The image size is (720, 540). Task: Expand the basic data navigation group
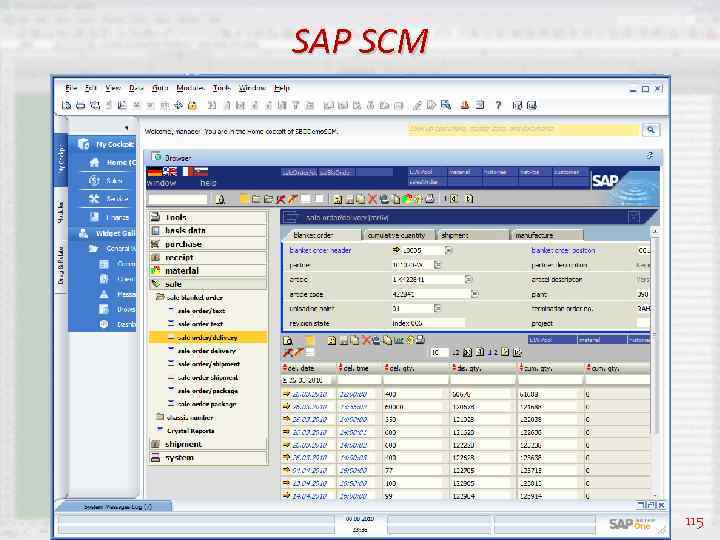208,231
